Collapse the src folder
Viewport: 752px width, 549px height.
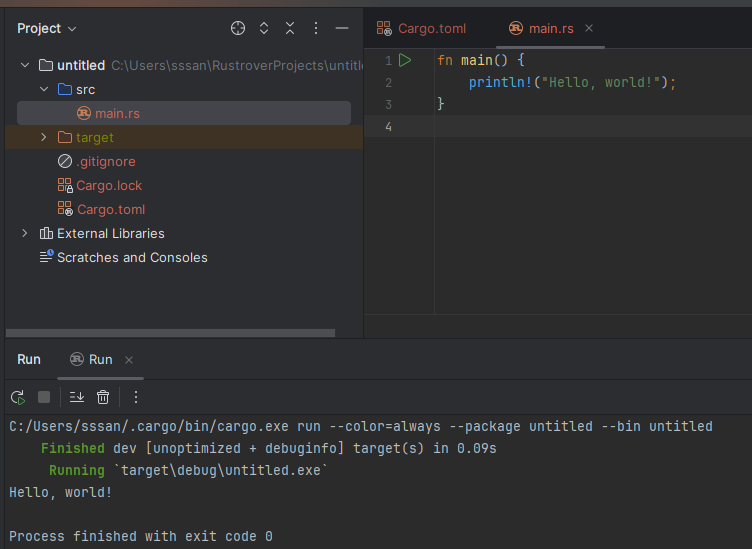[x=44, y=89]
